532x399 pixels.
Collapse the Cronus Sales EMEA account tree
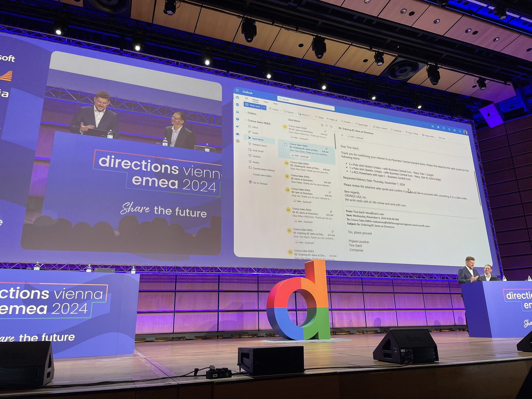point(245,120)
